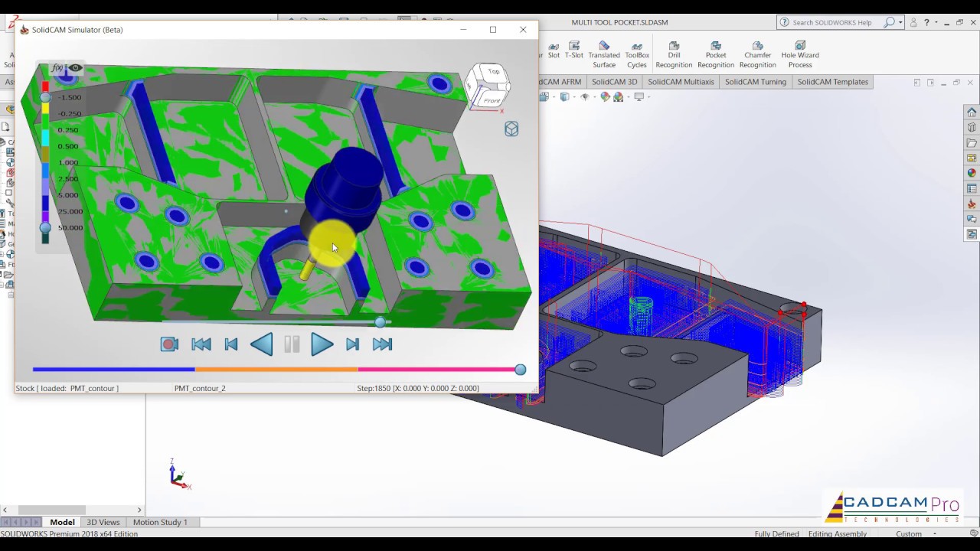This screenshot has width=980, height=551.
Task: Open the Display Style dropdown arrow
Action: click(574, 97)
